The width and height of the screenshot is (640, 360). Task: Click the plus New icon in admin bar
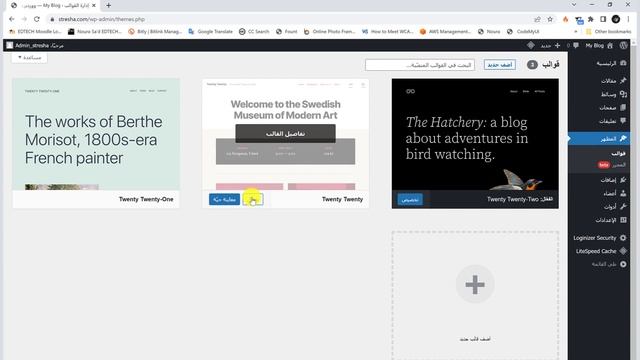[x=557, y=45]
